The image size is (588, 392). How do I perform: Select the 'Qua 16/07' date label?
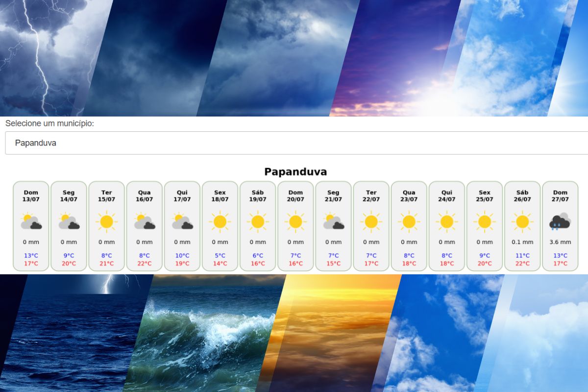point(144,196)
